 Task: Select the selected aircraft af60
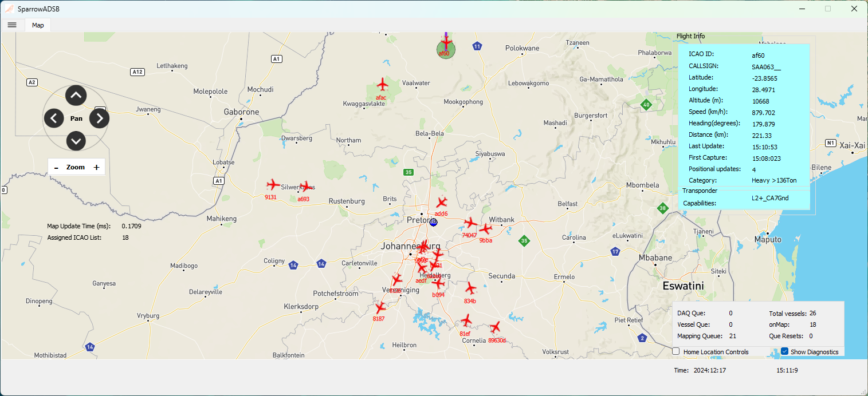click(446, 44)
